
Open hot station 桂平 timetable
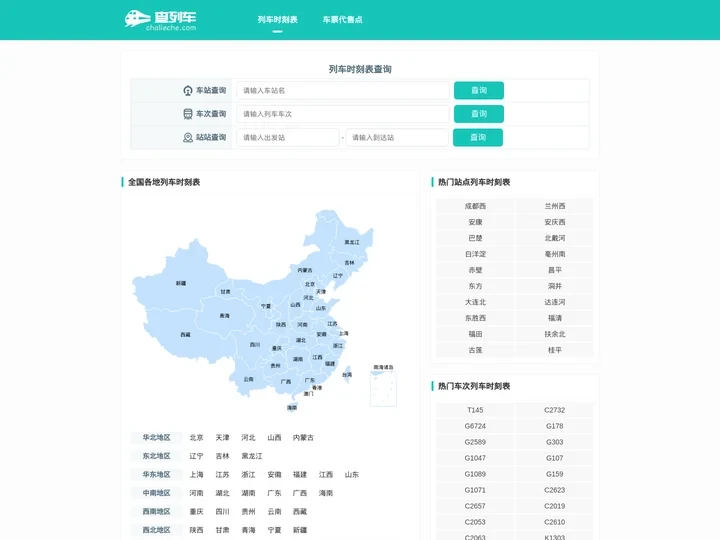pos(555,350)
